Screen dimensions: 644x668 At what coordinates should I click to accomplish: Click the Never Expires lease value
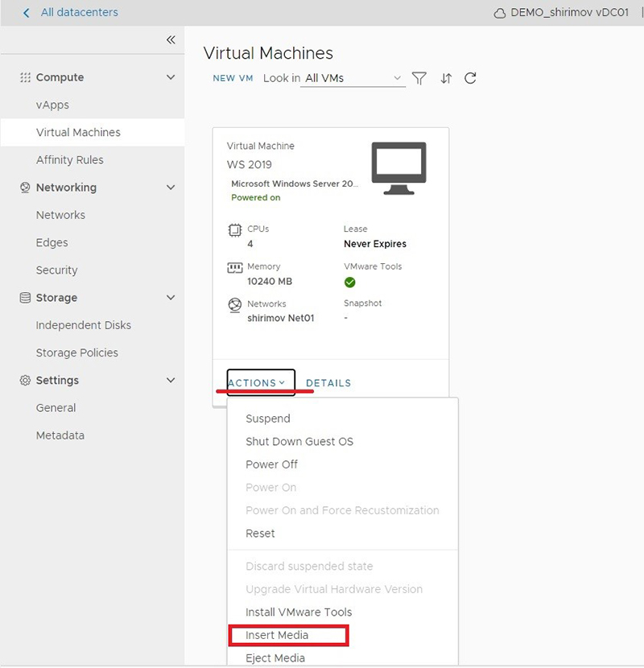pos(375,244)
